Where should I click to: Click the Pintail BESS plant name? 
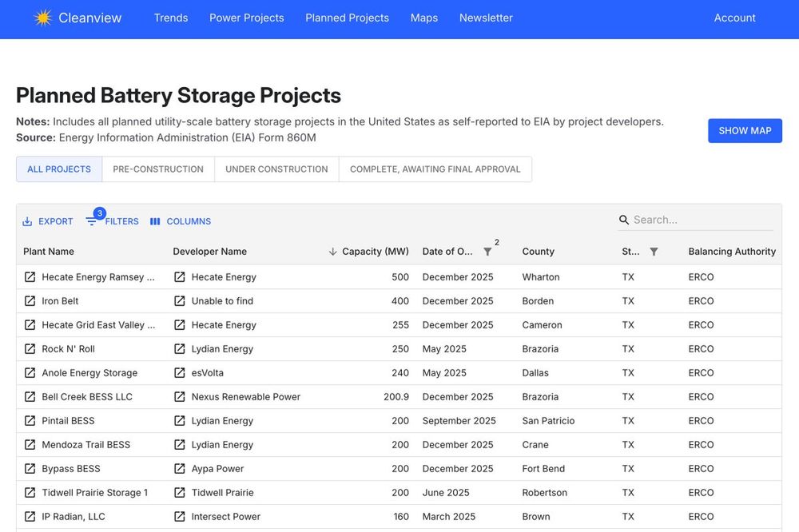coord(68,420)
